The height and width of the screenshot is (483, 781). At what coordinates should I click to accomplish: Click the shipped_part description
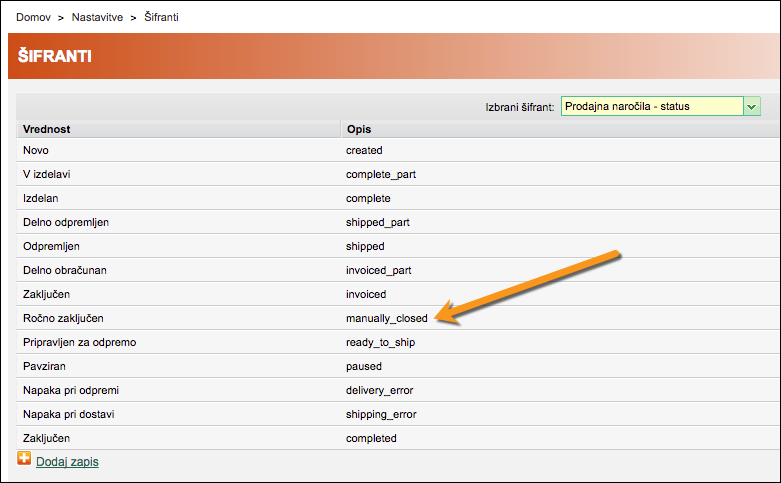pos(378,223)
